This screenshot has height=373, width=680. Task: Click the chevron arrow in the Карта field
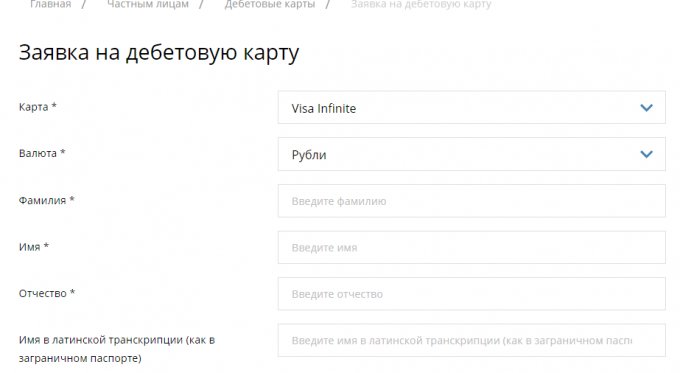click(646, 108)
